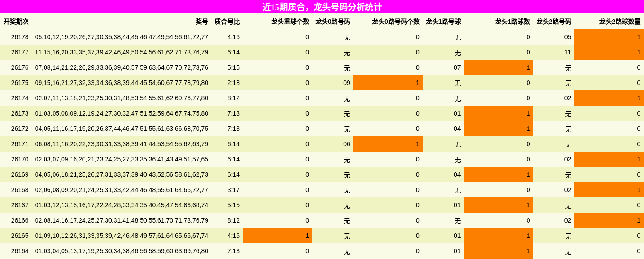Click the 龙头1路球数 column header
The width and height of the screenshot is (644, 259).
(x=513, y=22)
